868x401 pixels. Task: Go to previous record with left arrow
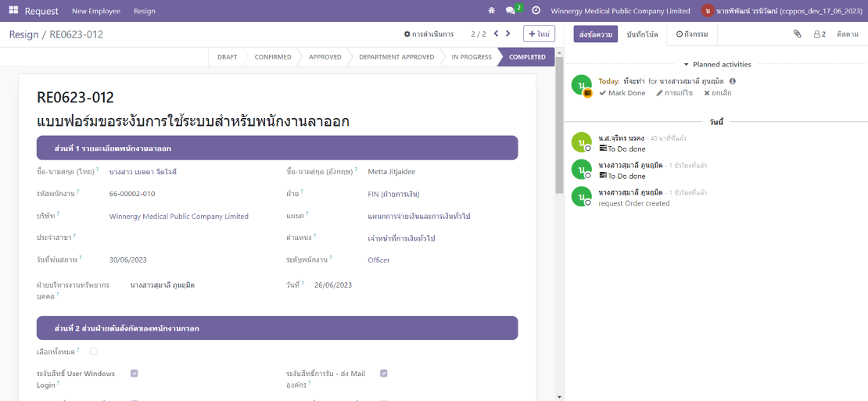(495, 34)
